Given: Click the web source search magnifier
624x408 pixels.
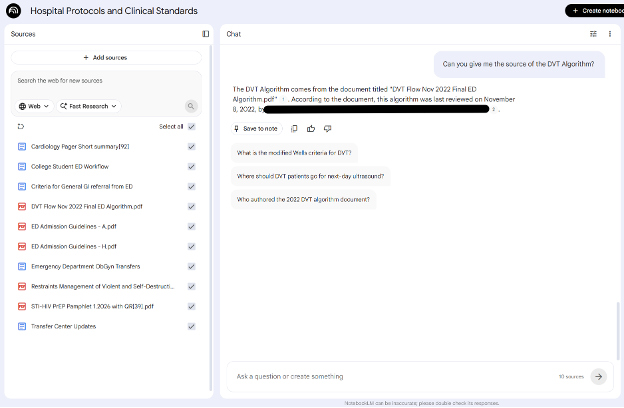Looking at the screenshot, I should 191,106.
